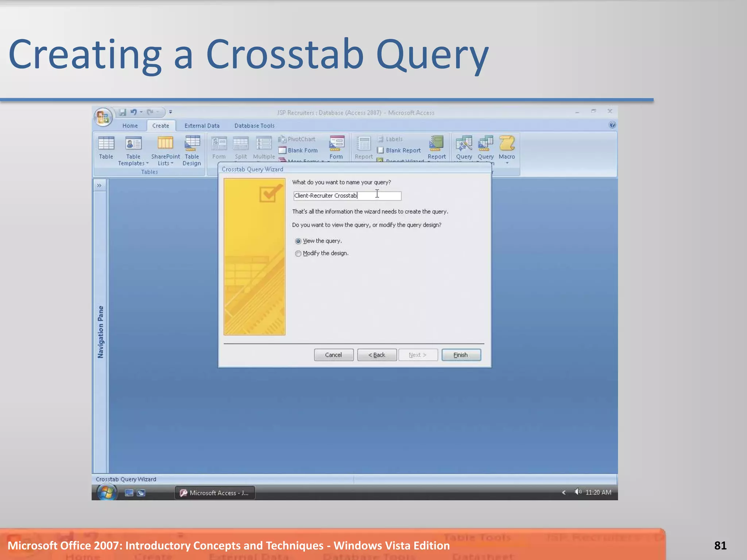Click the Crosstab Query Wizard title bar
The width and height of the screenshot is (747, 560).
[355, 169]
